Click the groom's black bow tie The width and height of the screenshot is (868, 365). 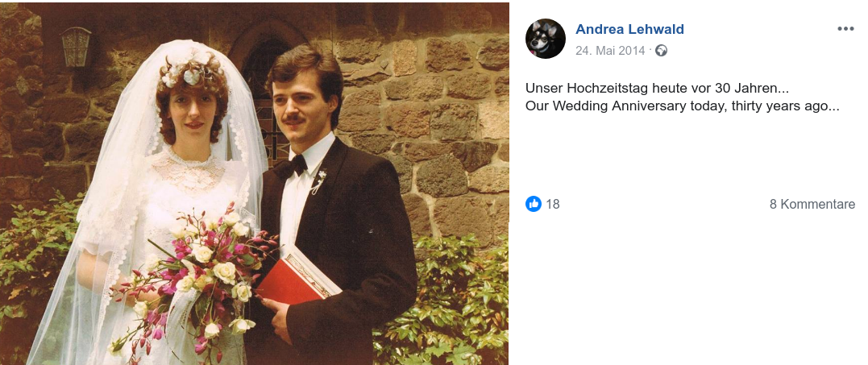pyautogui.click(x=290, y=166)
